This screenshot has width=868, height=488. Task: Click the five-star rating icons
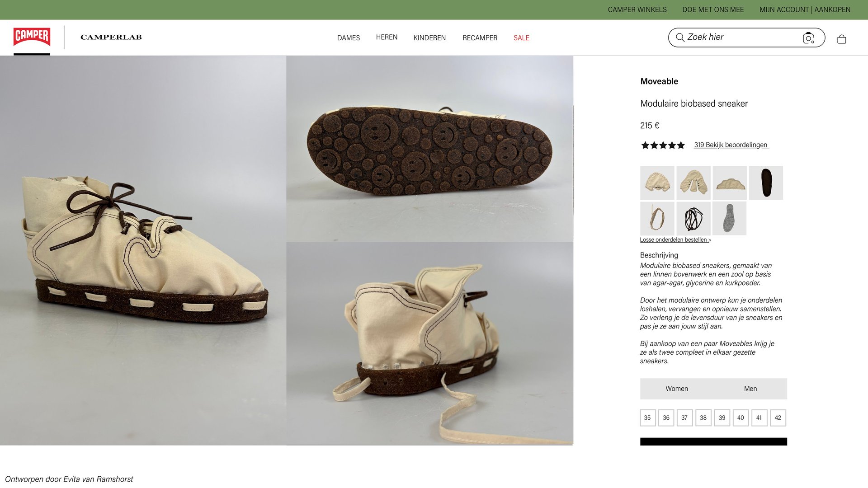pos(663,145)
